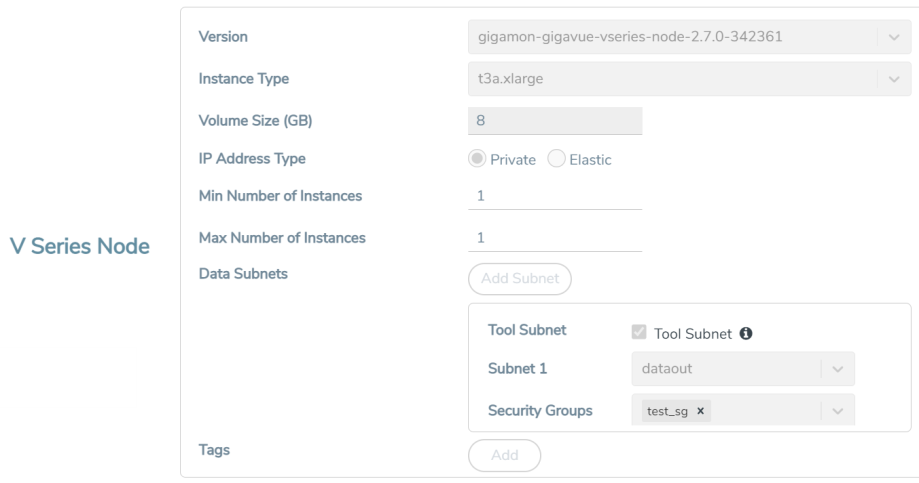This screenshot has width=919, height=483.
Task: Click the Tool Subnet info icon
Action: [x=745, y=333]
